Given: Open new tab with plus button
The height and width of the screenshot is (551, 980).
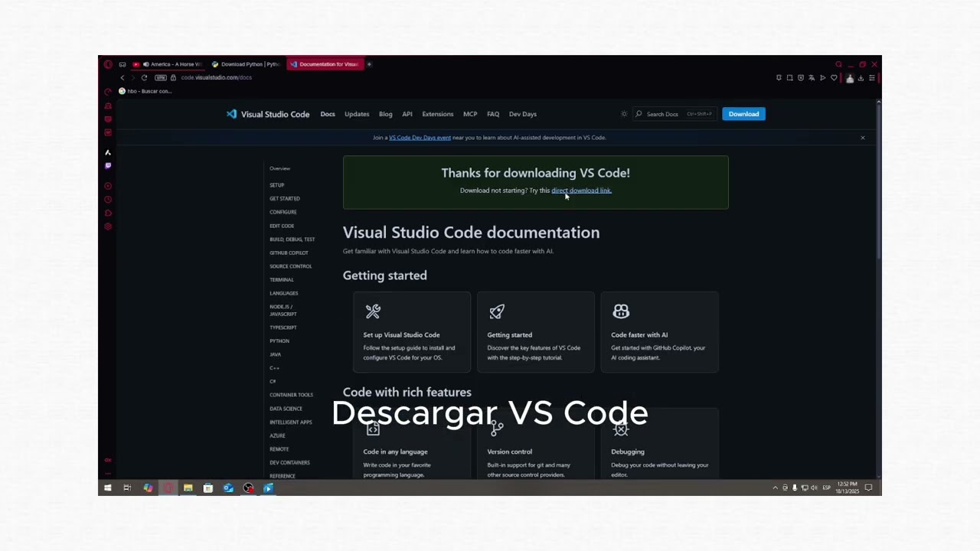Looking at the screenshot, I should (x=369, y=64).
